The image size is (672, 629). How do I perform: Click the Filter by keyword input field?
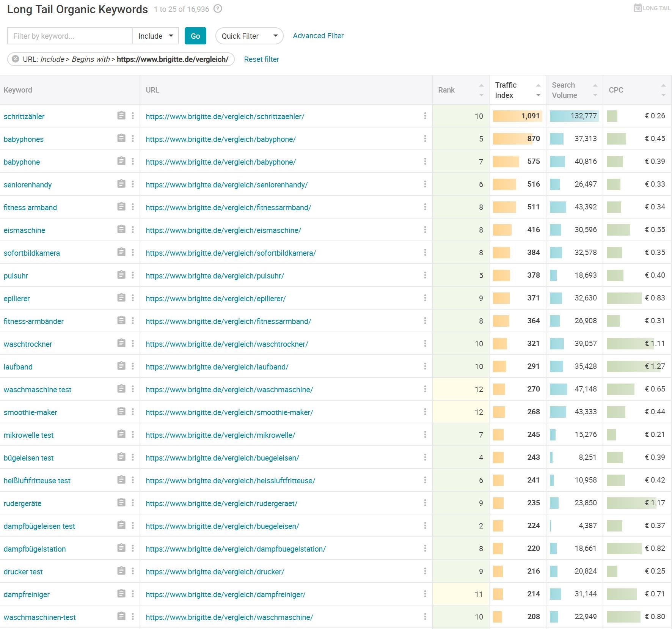[x=70, y=36]
